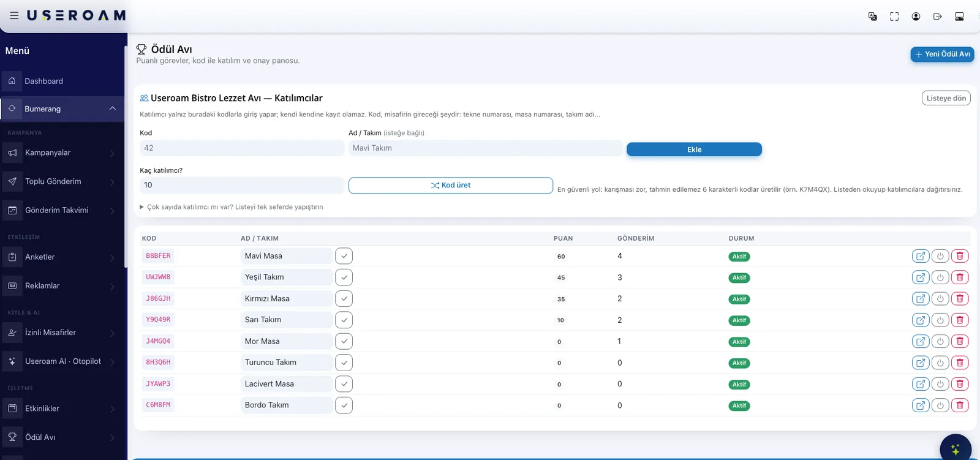Click the translate language icon in header

tap(873, 17)
